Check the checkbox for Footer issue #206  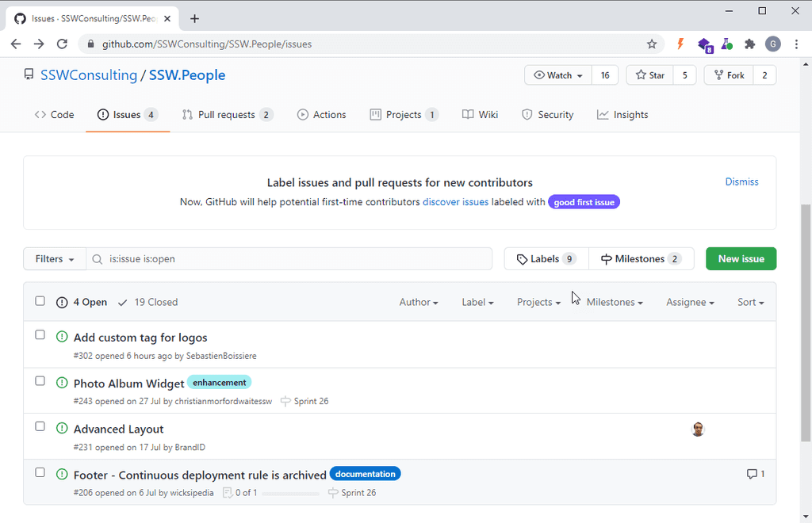coord(40,471)
